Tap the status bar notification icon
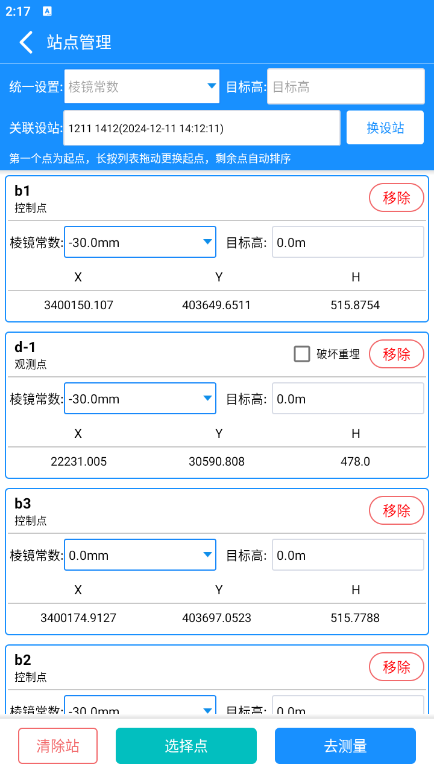This screenshot has width=434, height=773. (47, 11)
